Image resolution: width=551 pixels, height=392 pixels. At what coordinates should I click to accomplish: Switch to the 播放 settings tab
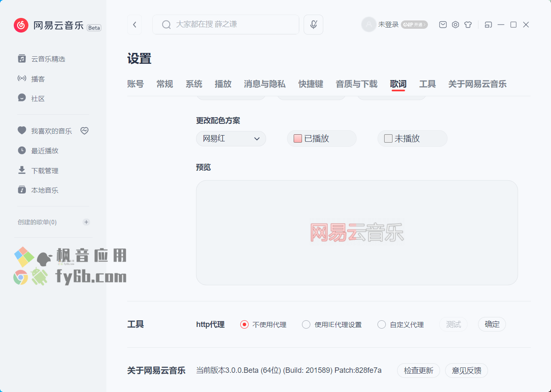click(x=223, y=84)
